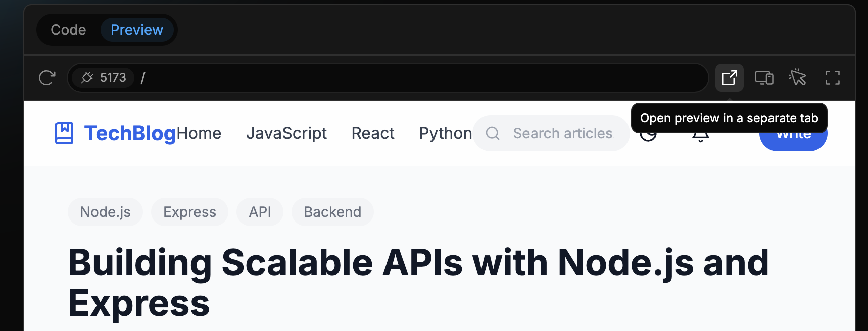
Task: Reload the preview page
Action: [x=47, y=78]
